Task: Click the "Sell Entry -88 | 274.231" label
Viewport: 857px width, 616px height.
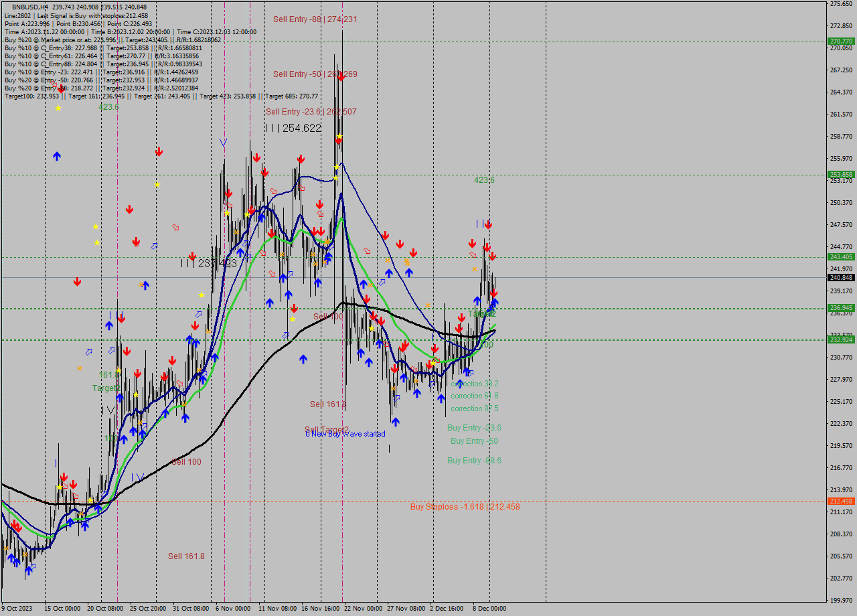Action: point(315,19)
